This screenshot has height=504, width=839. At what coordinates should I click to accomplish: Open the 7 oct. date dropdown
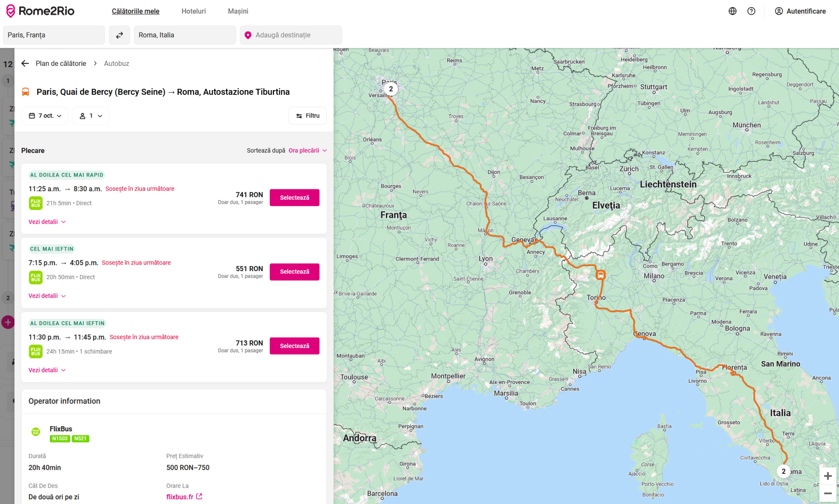click(x=45, y=116)
